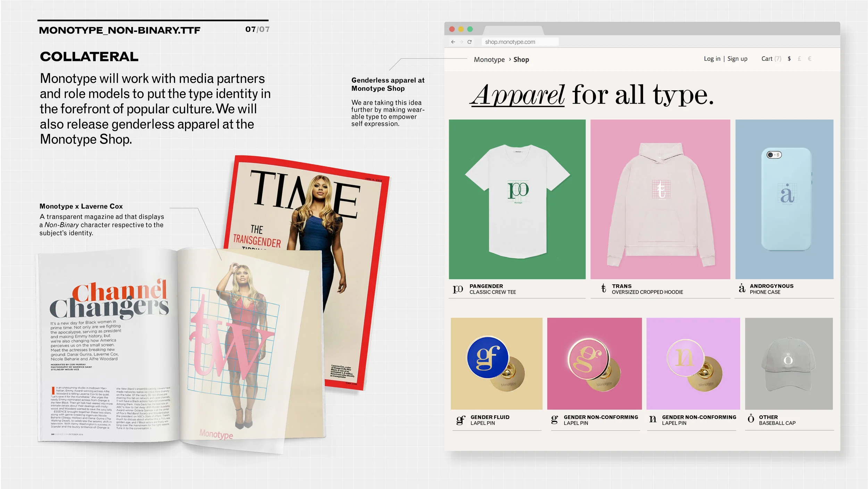Click the 'a' Androgynous glyph icon
868x489 pixels.
click(x=742, y=288)
